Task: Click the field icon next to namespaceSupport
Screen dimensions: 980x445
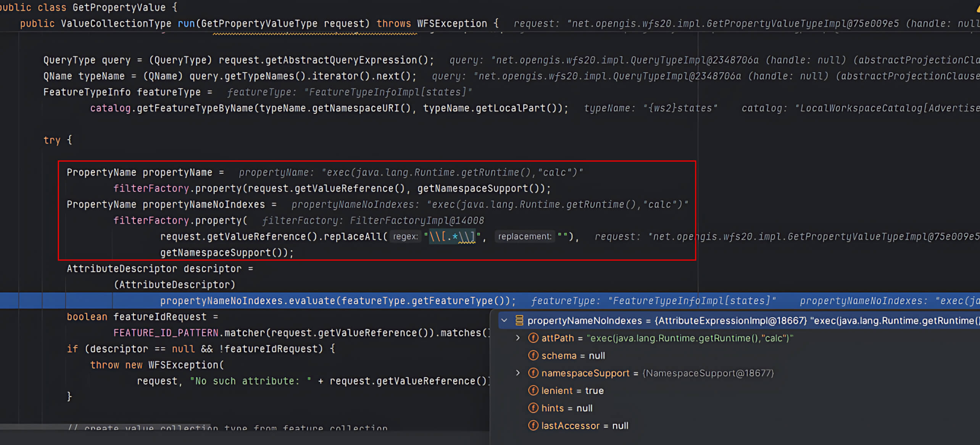Action: pos(533,373)
